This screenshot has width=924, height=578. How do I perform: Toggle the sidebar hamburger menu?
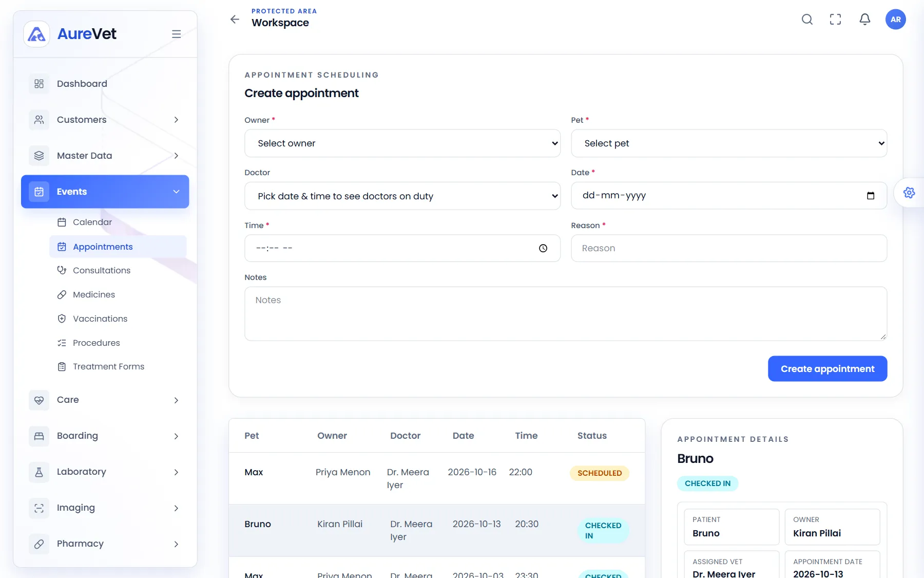click(176, 34)
